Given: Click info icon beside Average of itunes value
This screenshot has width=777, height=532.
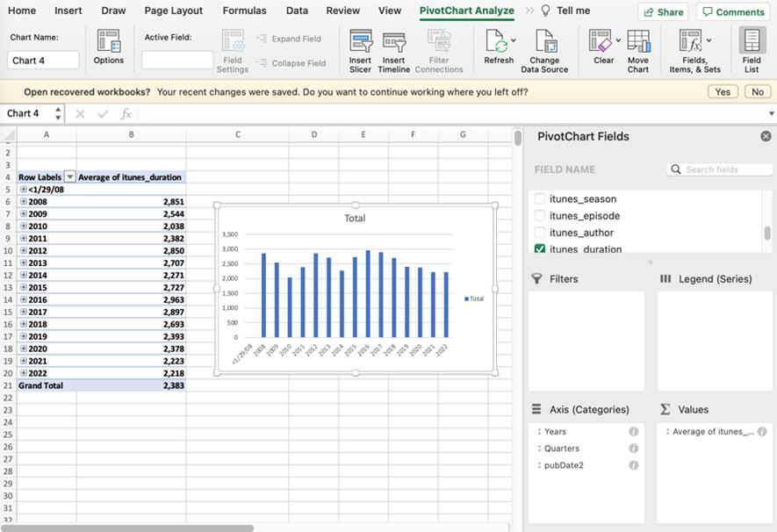Looking at the screenshot, I should coord(762,431).
